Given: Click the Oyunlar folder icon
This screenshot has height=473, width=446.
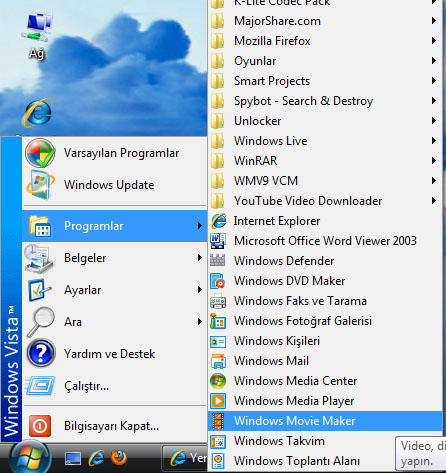Looking at the screenshot, I should coord(218,61).
